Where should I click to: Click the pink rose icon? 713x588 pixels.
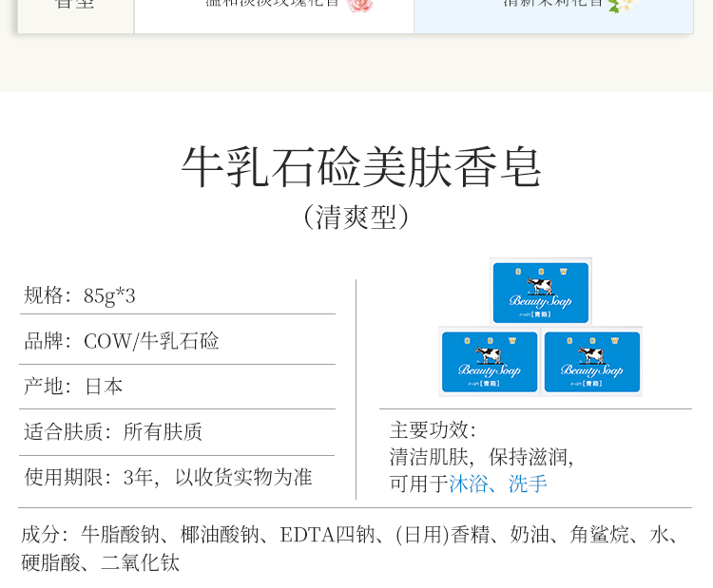tap(360, 5)
